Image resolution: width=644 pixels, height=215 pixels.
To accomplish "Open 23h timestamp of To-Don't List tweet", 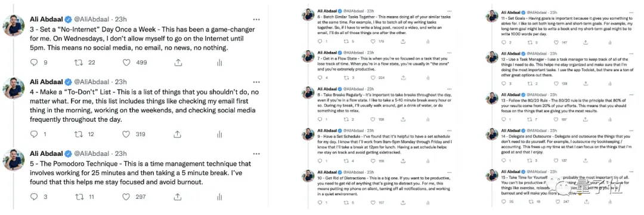I will (120, 82).
